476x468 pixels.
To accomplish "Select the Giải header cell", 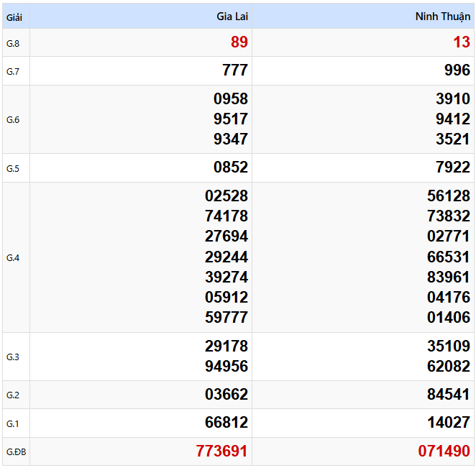I will tap(15, 16).
